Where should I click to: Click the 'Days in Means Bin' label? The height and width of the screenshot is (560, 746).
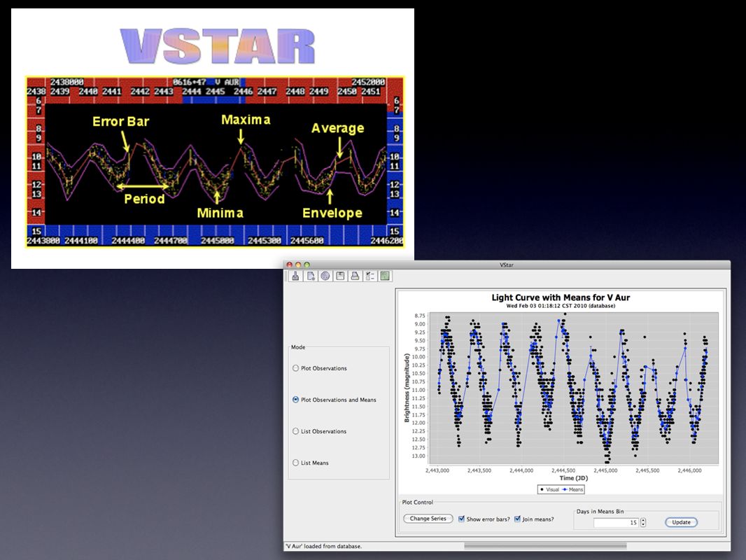click(x=600, y=512)
